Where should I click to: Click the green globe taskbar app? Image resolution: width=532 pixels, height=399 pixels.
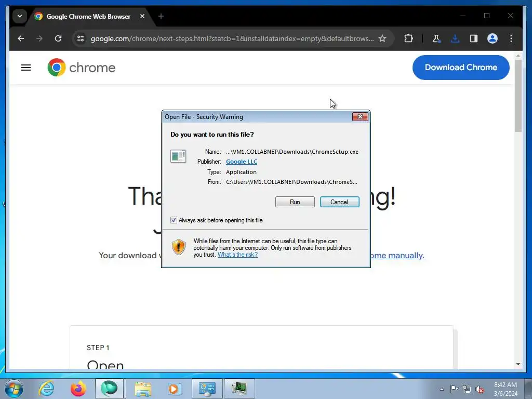point(109,389)
